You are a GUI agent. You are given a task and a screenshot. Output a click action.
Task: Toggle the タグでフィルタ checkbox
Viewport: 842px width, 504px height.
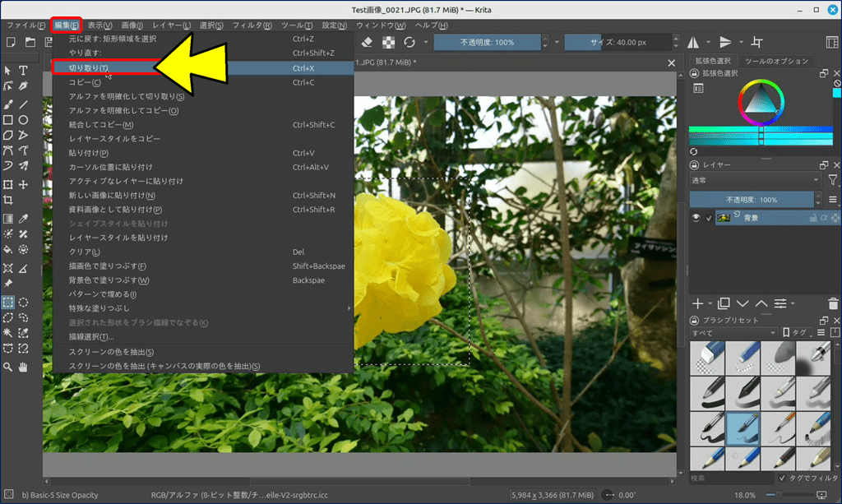coord(782,478)
